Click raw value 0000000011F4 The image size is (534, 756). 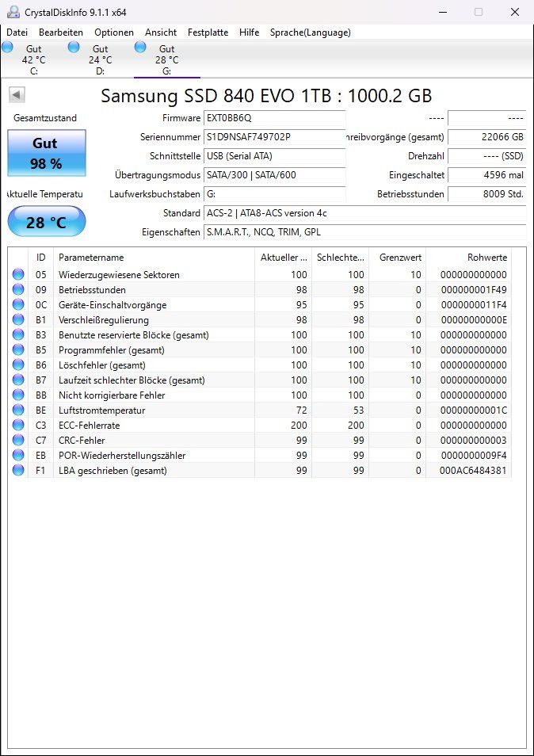coord(473,305)
